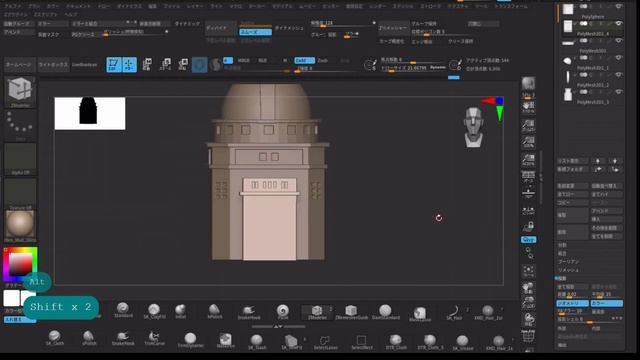Select the DTR_Cloth brush
Screen dimensions: 640x360
395,342
